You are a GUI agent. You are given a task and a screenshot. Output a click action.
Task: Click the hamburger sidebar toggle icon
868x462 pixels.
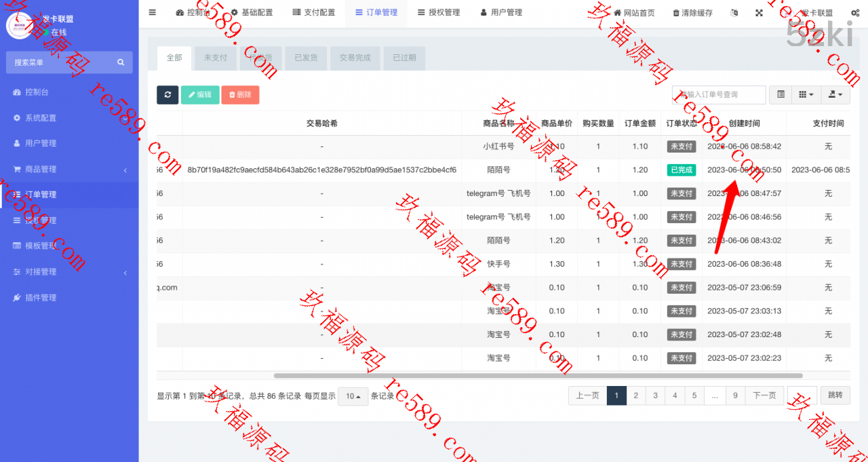pos(152,12)
